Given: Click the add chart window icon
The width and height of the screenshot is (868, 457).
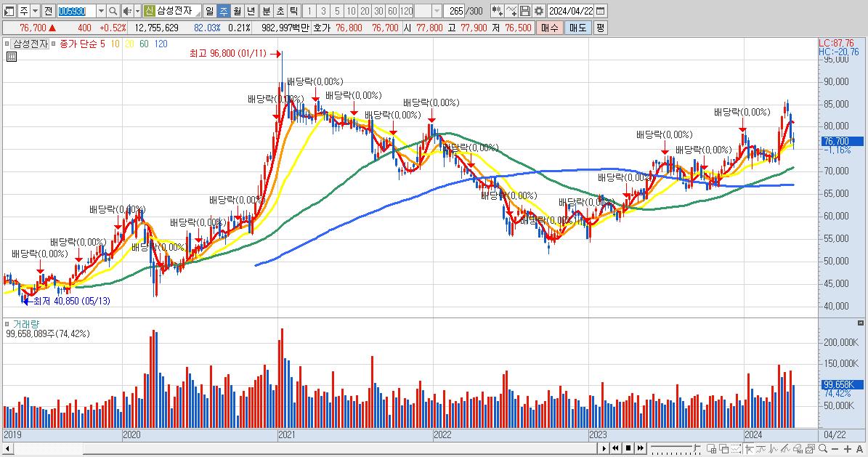Looking at the screenshot, I should 711,448.
